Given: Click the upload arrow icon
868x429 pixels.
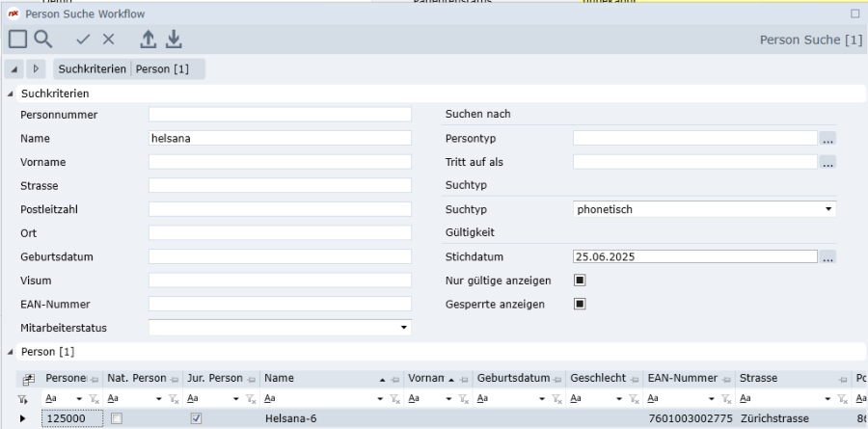Looking at the screenshot, I should point(148,39).
